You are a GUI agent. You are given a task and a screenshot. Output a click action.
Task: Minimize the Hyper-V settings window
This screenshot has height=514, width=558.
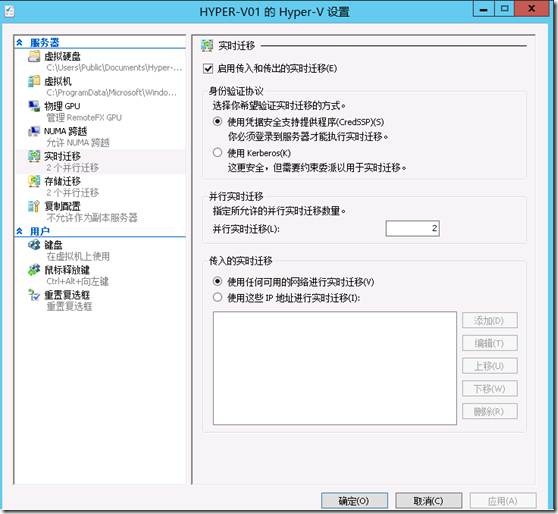click(483, 9)
